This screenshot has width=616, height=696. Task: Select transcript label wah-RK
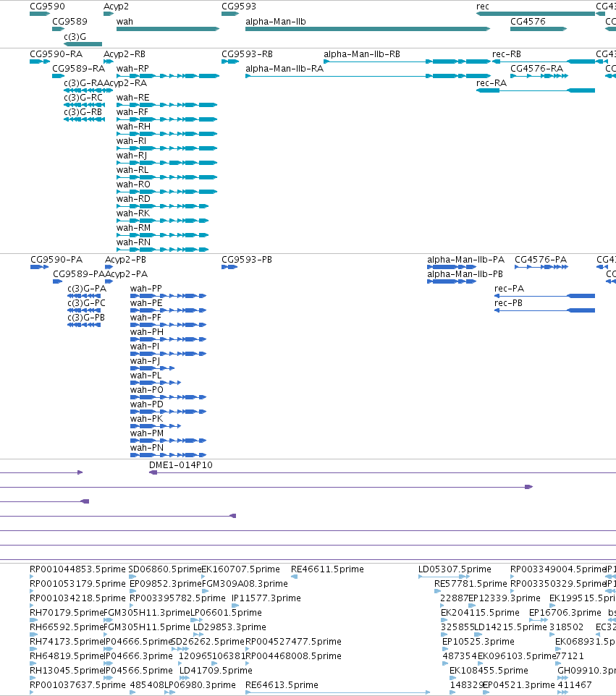point(133,213)
